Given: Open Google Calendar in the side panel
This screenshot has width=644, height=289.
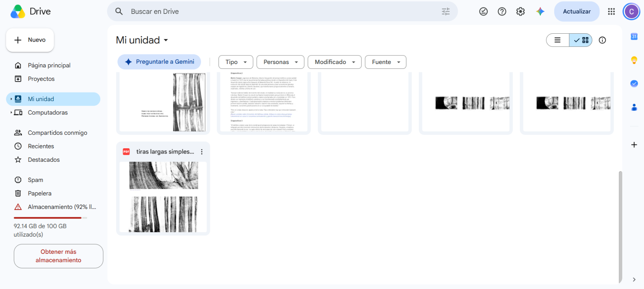Looking at the screenshot, I should coord(634,36).
